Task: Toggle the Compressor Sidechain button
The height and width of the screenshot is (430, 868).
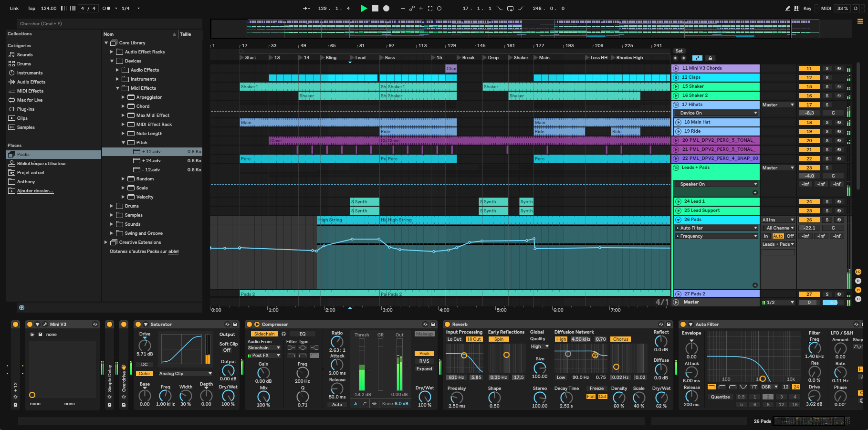Action: coord(264,334)
